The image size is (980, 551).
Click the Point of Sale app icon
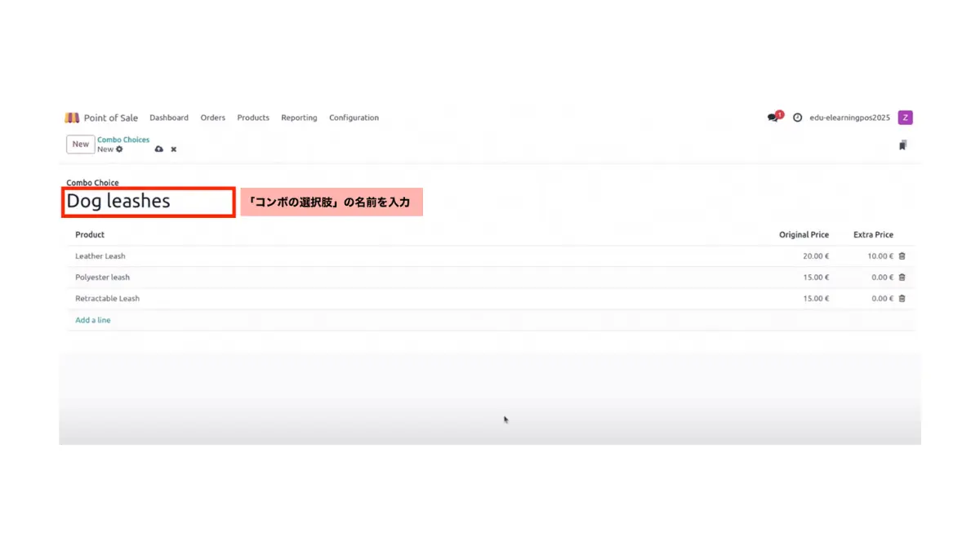point(72,117)
